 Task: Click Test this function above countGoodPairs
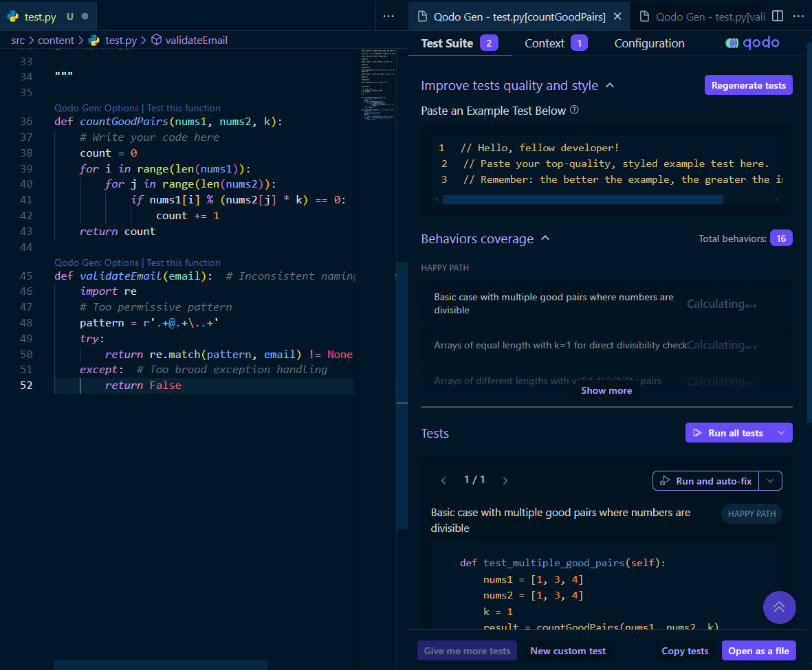point(184,108)
